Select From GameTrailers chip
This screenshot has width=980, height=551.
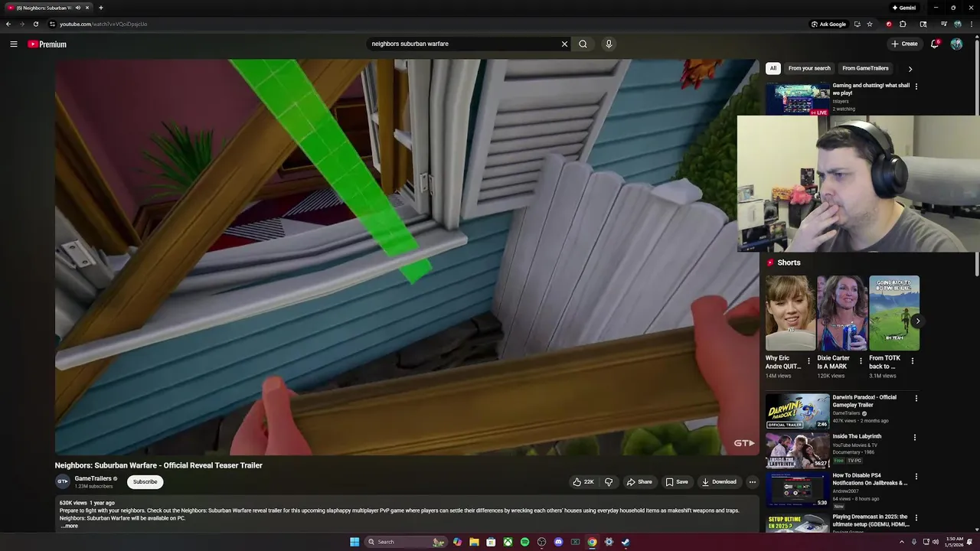pos(865,68)
